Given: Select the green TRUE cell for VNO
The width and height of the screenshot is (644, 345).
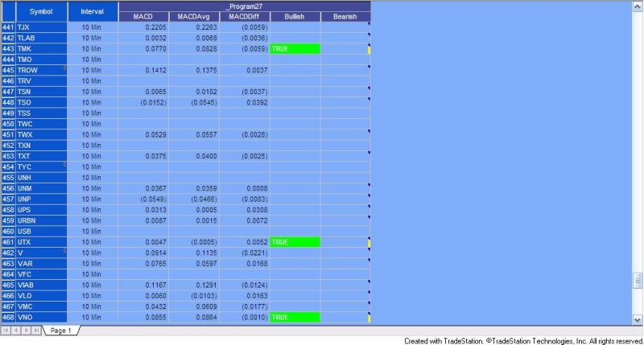Looking at the screenshot, I should 295,318.
